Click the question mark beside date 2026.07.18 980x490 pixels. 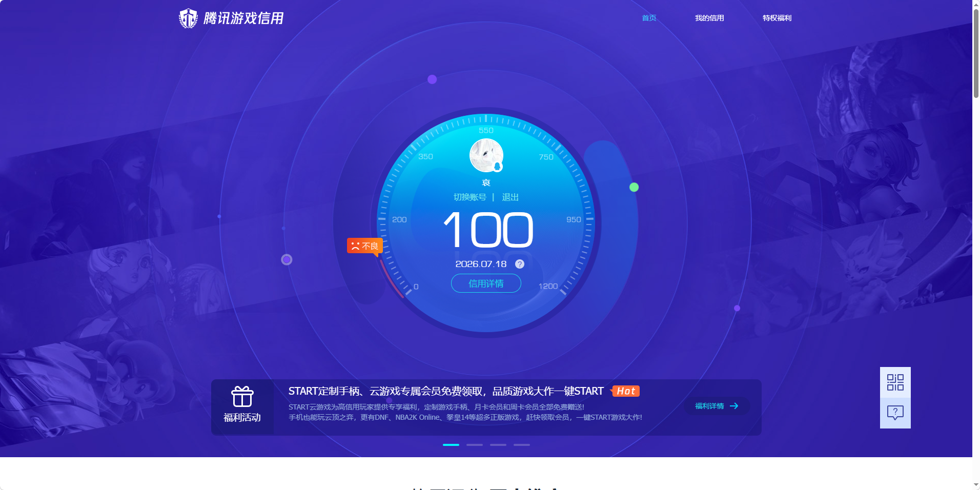pyautogui.click(x=519, y=264)
